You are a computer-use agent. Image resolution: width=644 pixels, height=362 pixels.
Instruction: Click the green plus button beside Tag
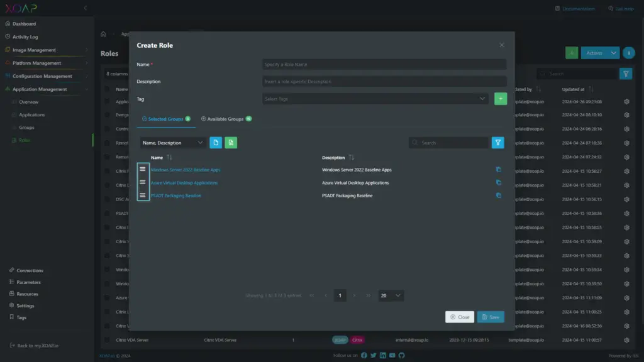pos(500,99)
